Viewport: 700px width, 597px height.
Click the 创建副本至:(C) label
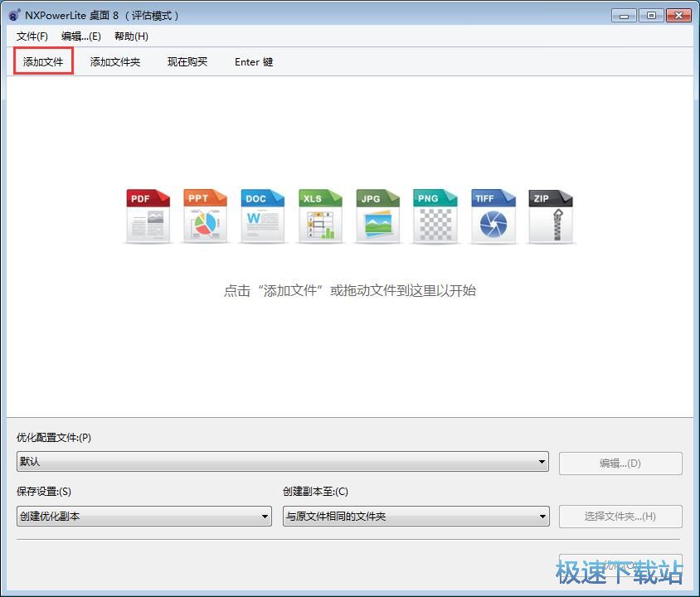point(315,491)
